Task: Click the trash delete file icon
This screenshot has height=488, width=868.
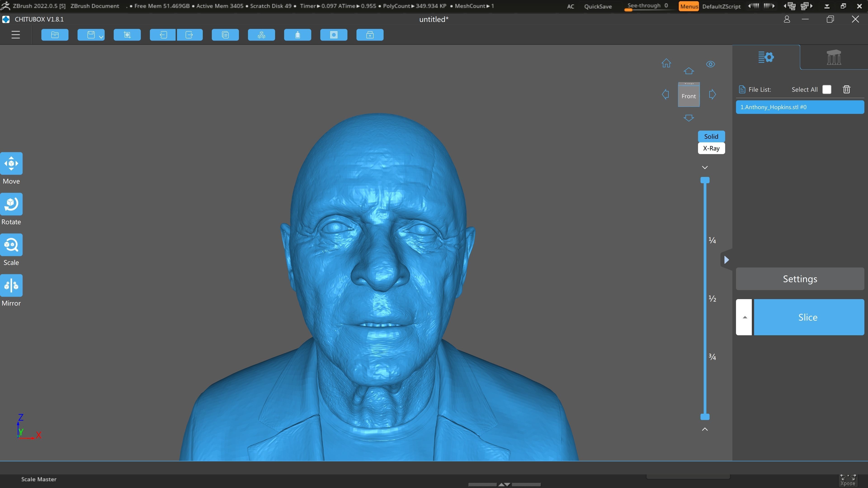Action: click(847, 89)
